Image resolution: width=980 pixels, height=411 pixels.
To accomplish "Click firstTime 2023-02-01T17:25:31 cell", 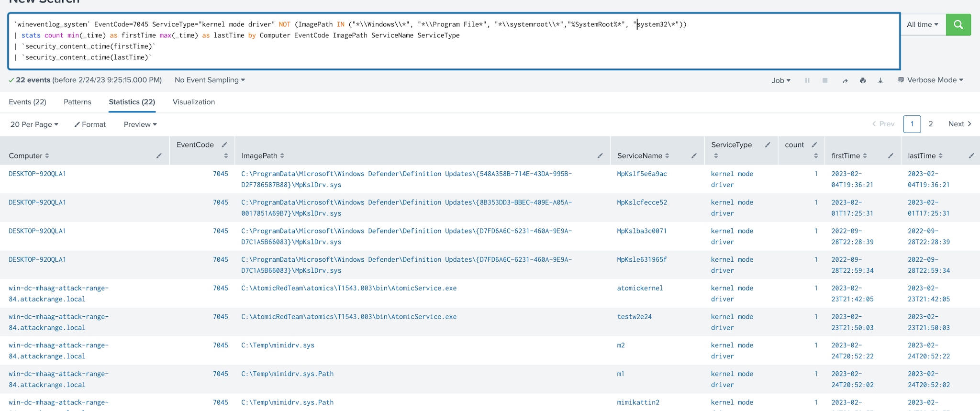I will [x=852, y=208].
